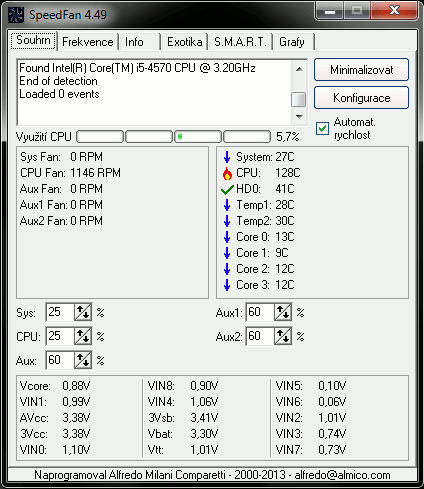This screenshot has width=424, height=489.
Task: Click the 'Aux Fan: 0 RPM' reading
Action: coord(61,189)
